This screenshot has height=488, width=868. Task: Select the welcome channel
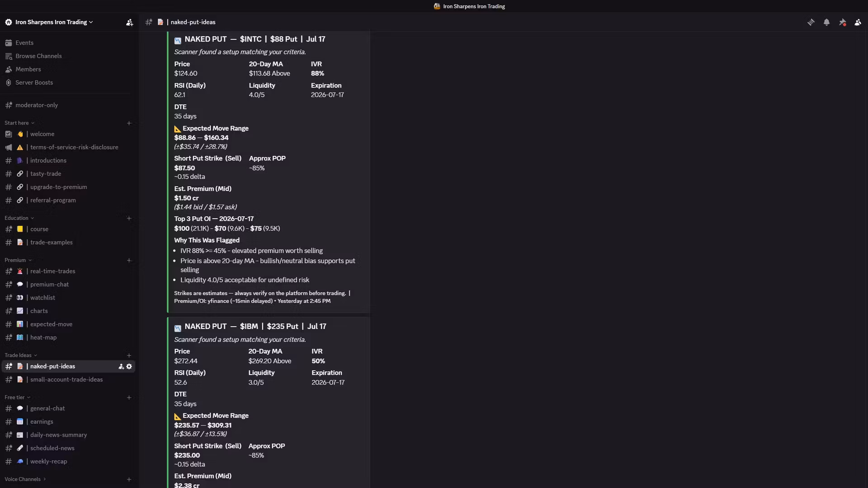point(68,134)
